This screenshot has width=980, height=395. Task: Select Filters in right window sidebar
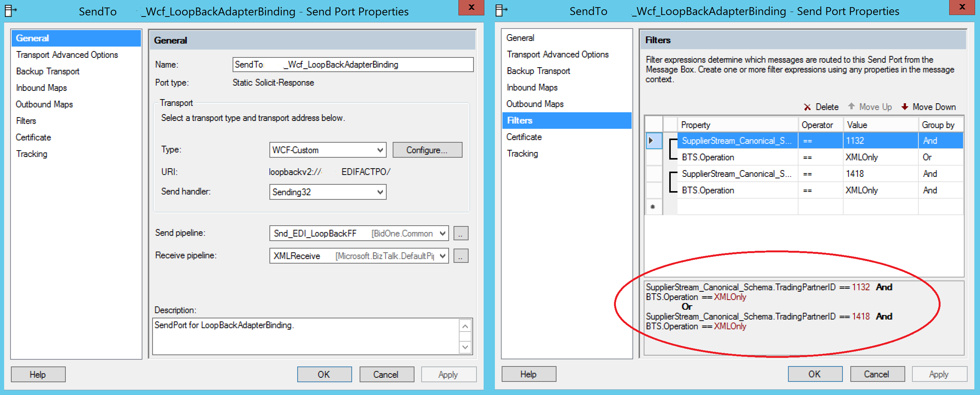click(x=567, y=121)
